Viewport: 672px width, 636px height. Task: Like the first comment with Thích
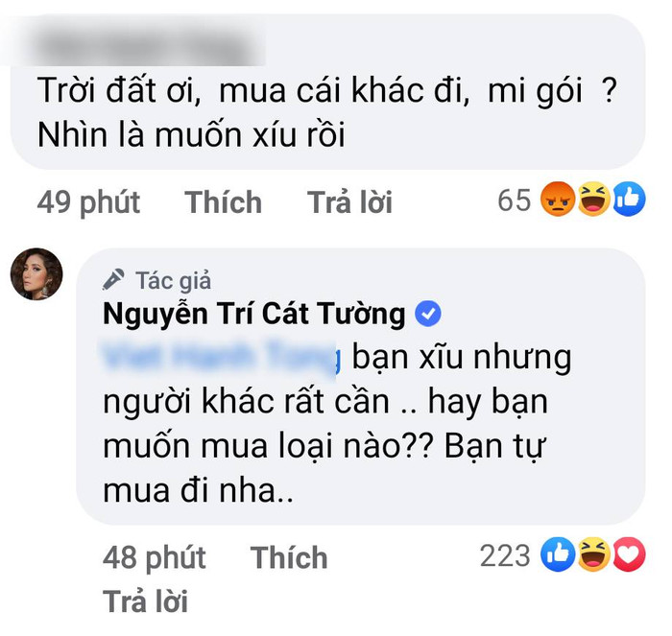(x=224, y=202)
